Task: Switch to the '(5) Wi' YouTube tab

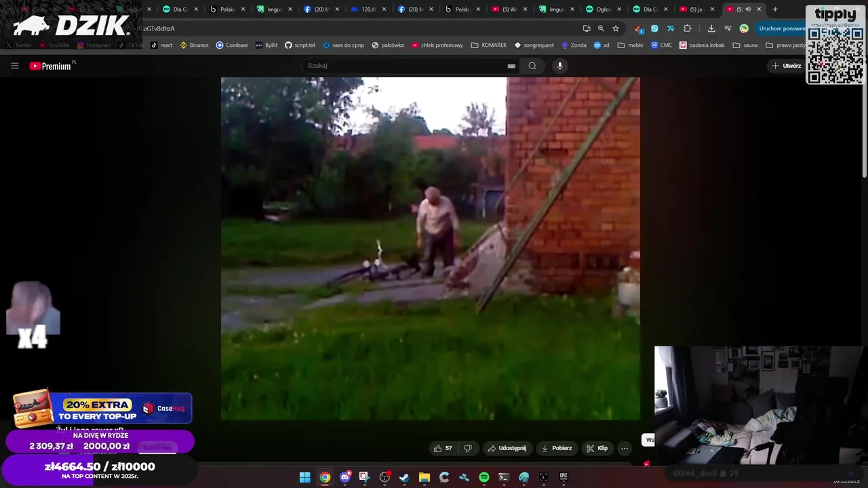Action: pyautogui.click(x=510, y=9)
